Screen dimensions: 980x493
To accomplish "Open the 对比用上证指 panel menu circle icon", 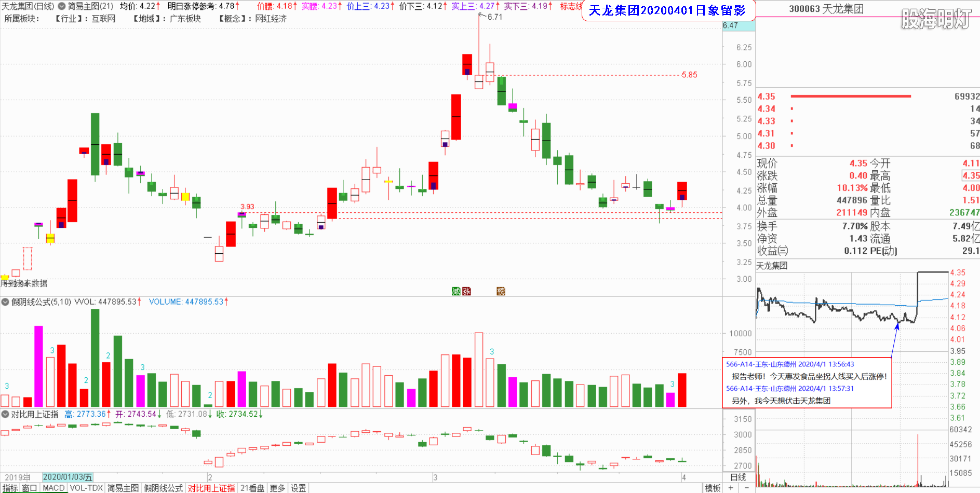I will 5,414.
